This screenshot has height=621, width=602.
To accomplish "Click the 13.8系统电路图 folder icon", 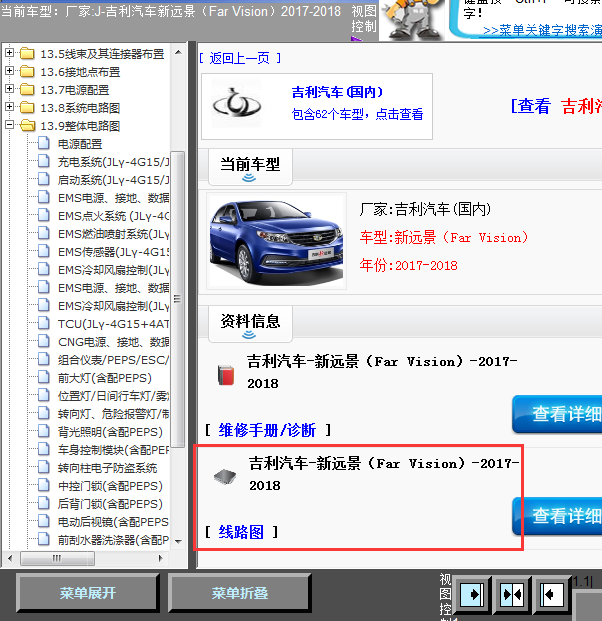I will (27, 108).
